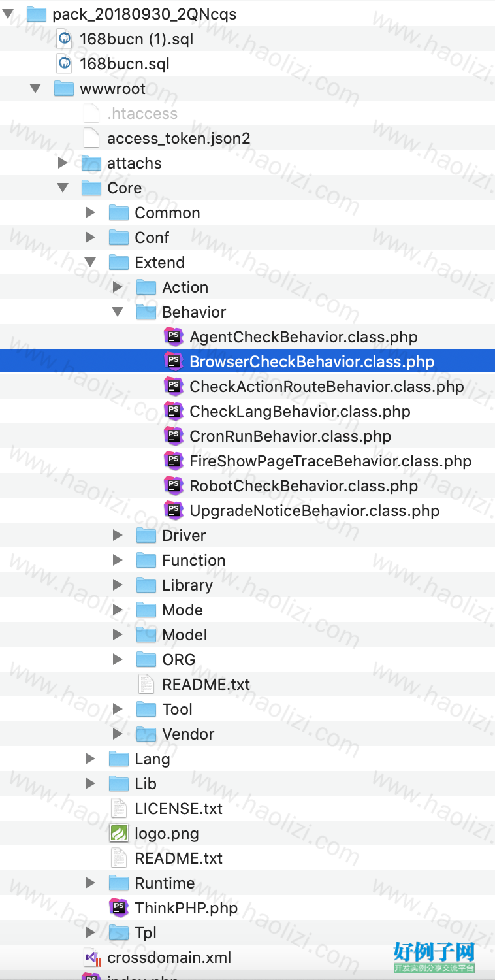495x980 pixels.
Task: Expand the Driver folder
Action: coord(118,535)
